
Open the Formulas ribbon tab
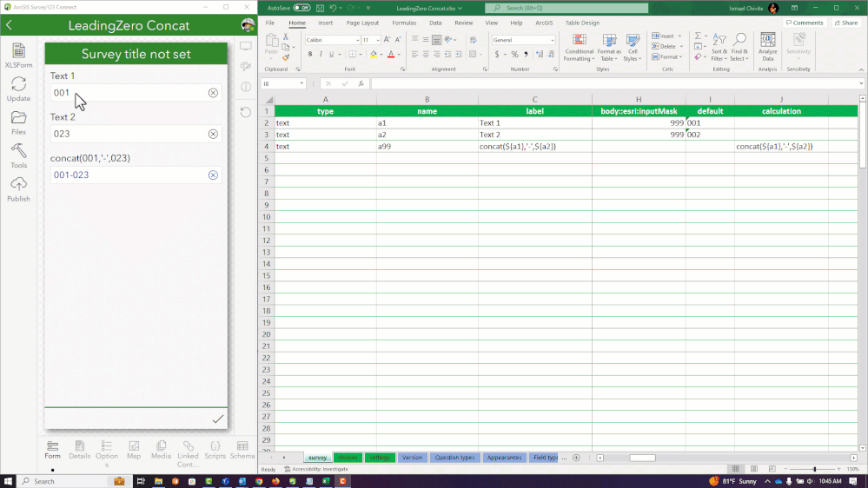tap(403, 23)
